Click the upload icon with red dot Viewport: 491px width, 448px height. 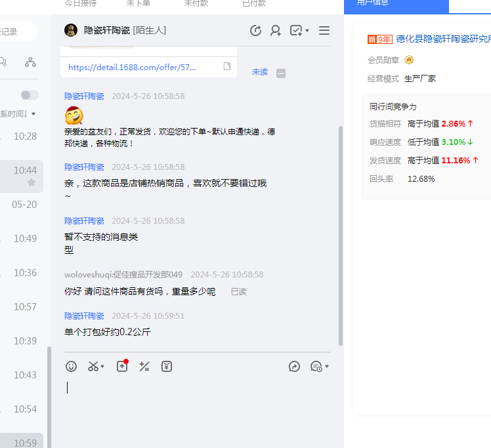point(122,367)
